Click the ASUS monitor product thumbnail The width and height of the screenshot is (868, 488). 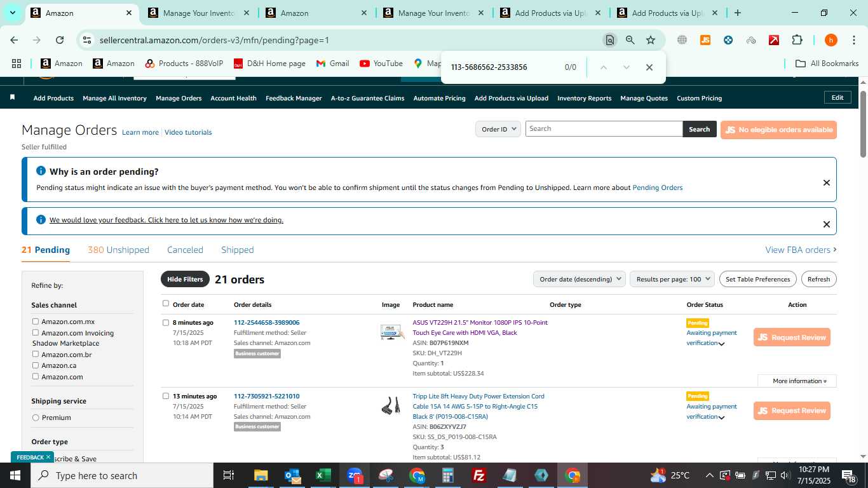[x=391, y=332]
